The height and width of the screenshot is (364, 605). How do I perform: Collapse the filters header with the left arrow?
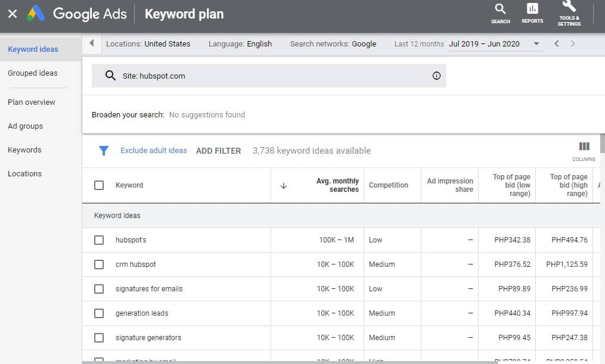click(91, 42)
